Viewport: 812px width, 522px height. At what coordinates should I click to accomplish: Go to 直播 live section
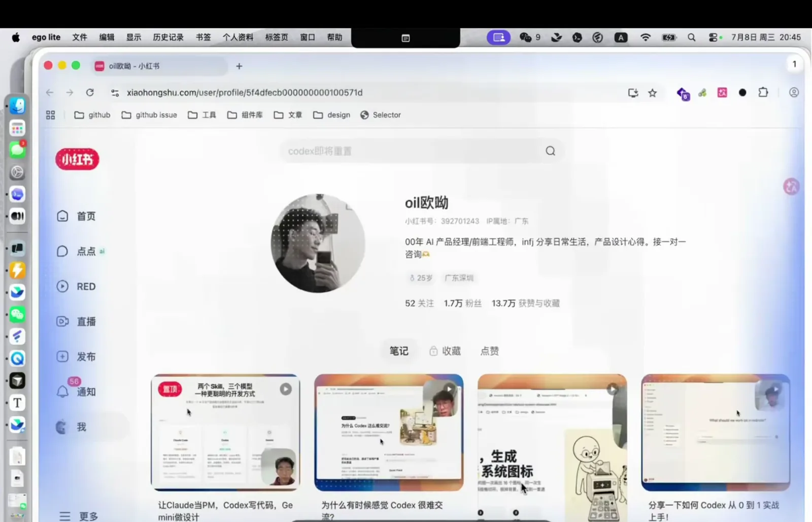76,321
